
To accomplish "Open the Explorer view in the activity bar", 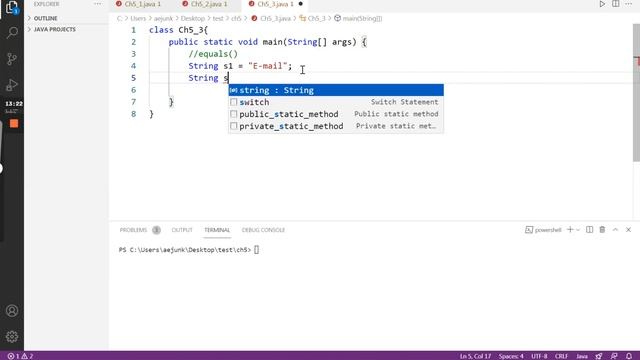I will pyautogui.click(x=12, y=7).
